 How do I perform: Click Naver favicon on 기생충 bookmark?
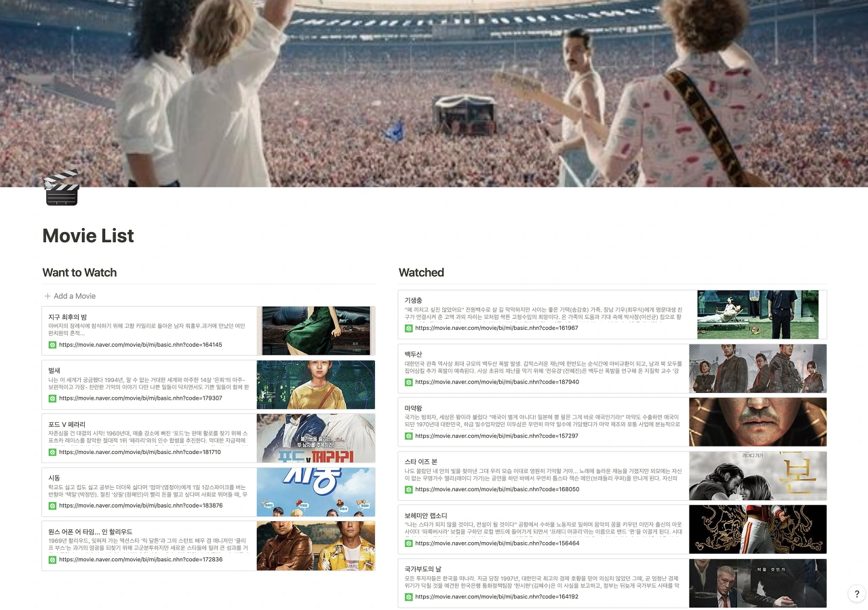tap(408, 328)
